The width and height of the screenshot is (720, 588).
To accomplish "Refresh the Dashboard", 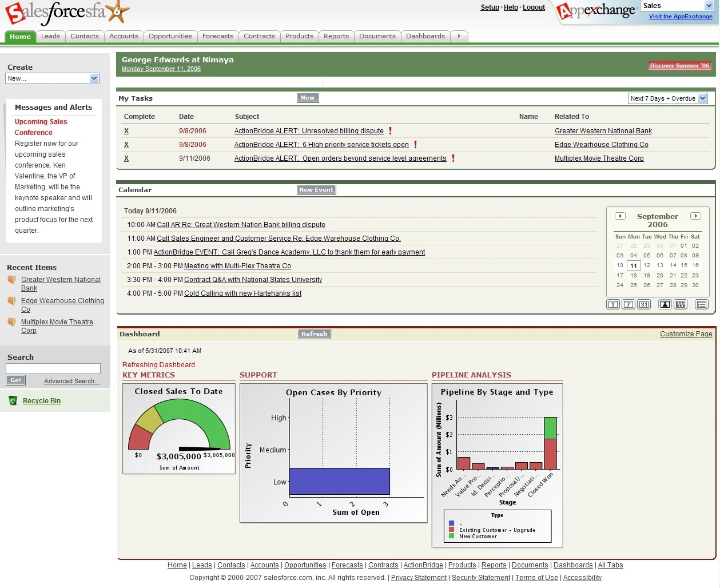I will point(314,334).
